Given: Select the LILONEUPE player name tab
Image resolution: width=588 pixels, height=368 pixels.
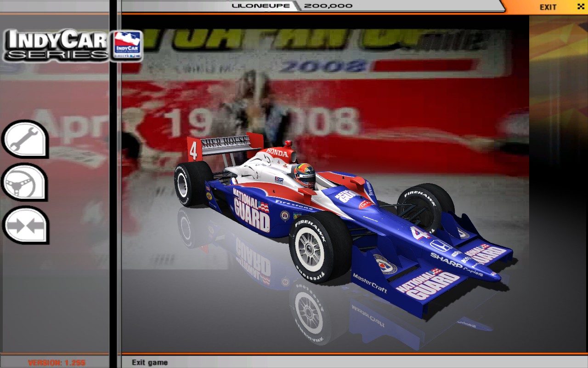Looking at the screenshot, I should [x=261, y=6].
